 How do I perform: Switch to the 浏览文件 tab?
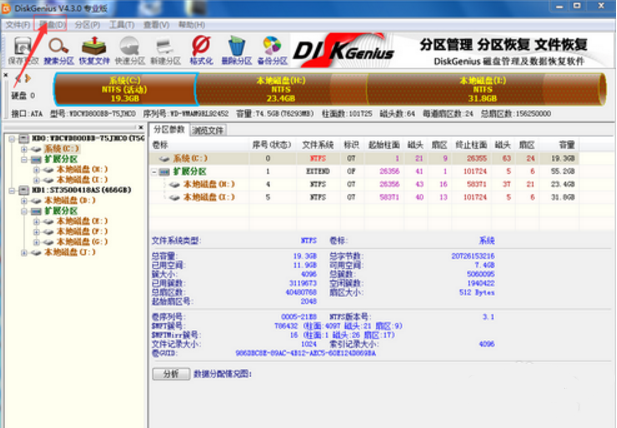pos(208,130)
